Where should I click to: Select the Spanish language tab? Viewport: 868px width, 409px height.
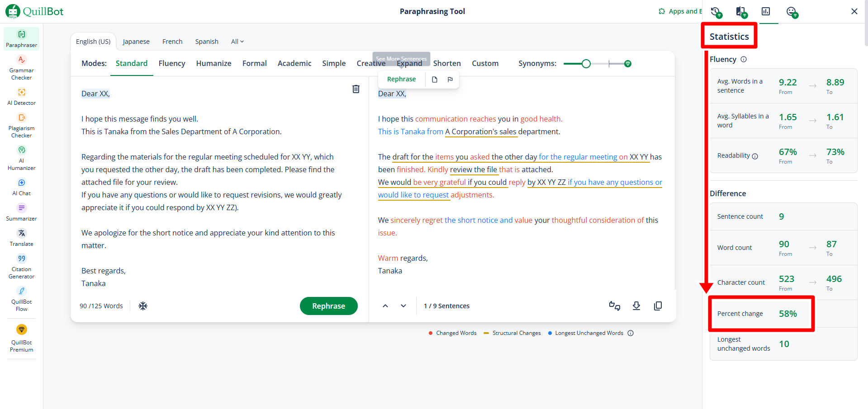pos(207,42)
